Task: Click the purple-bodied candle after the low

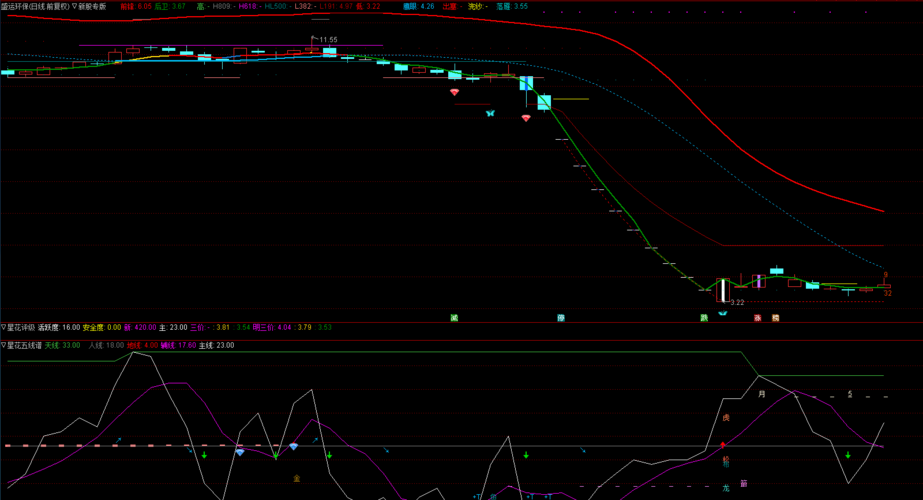Action: (759, 282)
